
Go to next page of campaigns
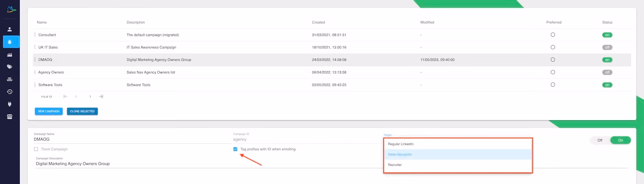tap(90, 96)
